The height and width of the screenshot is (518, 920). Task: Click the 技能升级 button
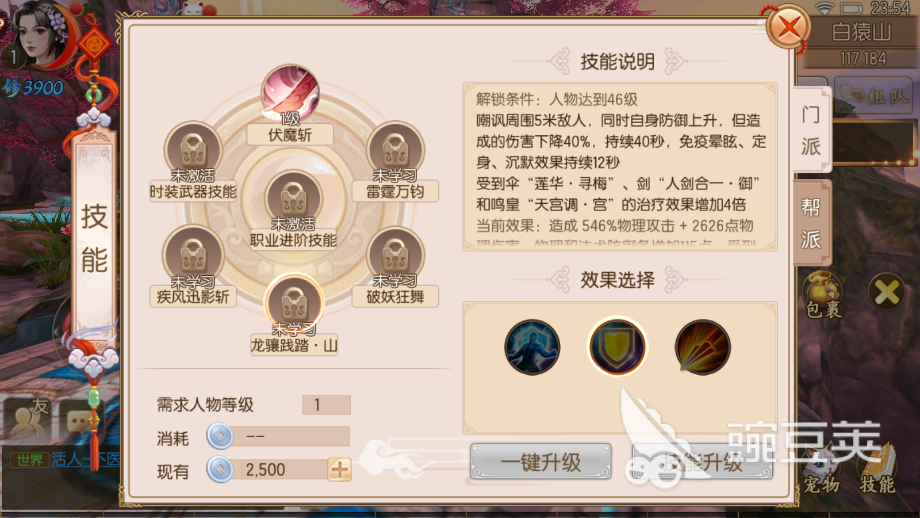coord(702,462)
